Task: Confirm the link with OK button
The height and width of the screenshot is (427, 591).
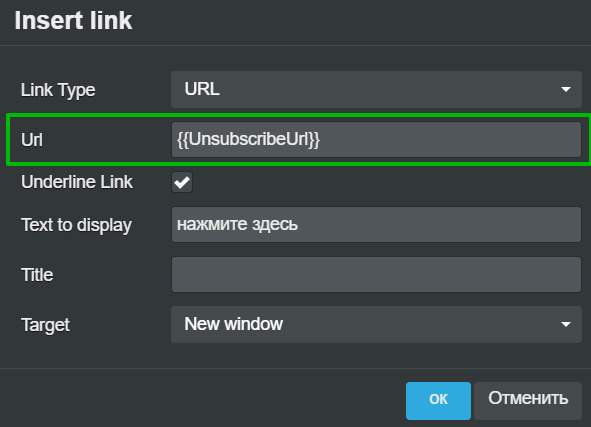Action: [438, 401]
